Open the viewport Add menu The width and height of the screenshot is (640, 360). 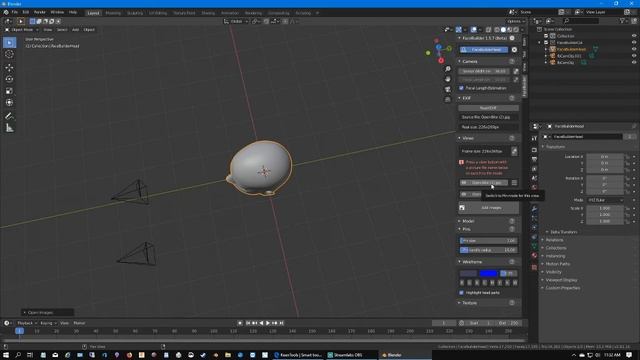tap(76, 30)
